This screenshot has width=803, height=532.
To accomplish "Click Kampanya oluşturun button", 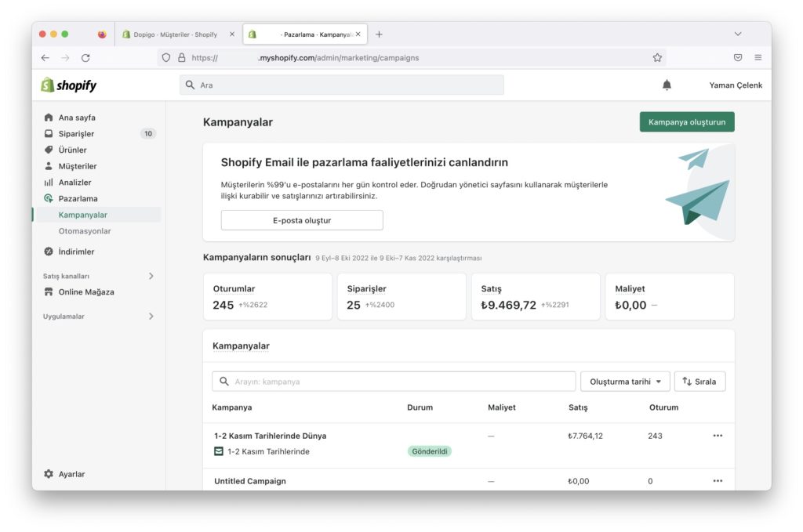I will (687, 121).
